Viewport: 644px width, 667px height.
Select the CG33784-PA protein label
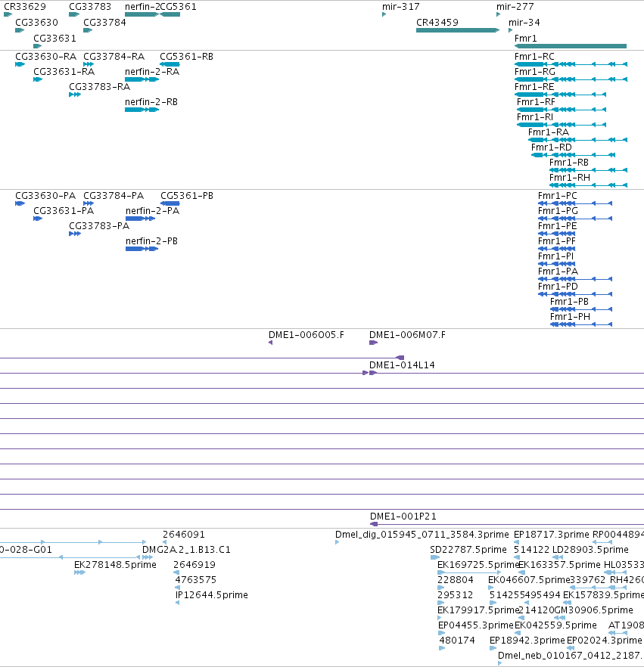coord(114,196)
